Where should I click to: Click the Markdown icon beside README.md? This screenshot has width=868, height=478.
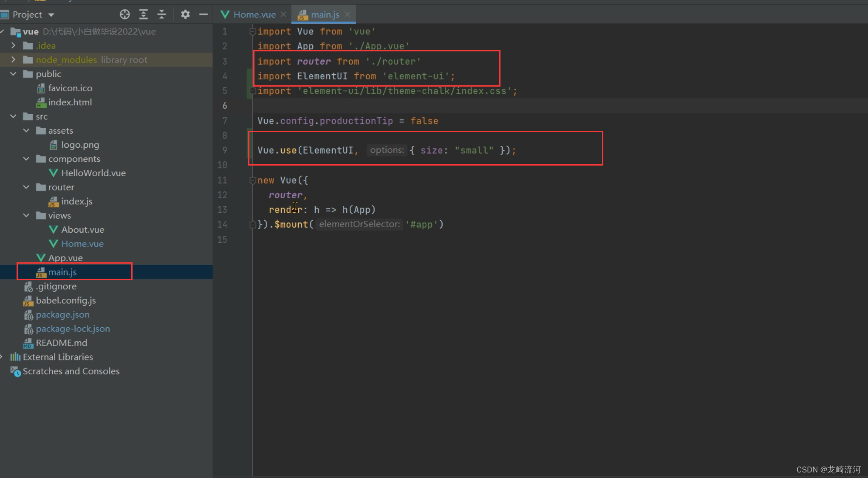pyautogui.click(x=28, y=343)
